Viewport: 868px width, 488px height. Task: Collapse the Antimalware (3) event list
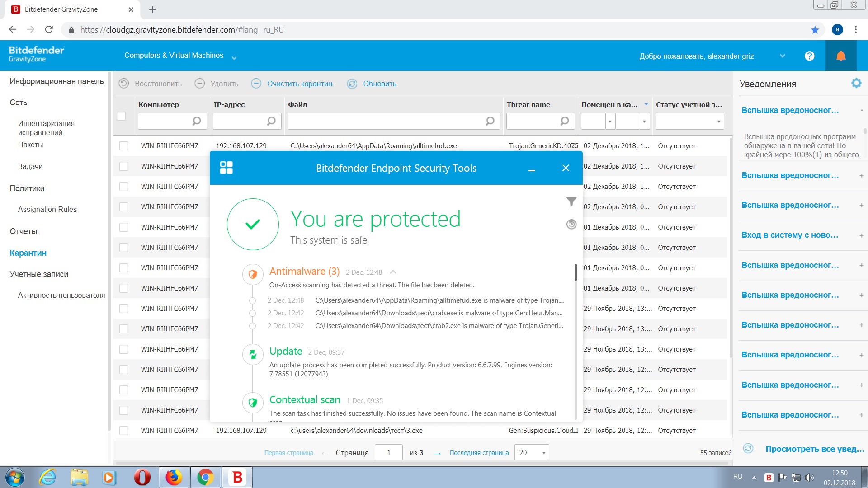[x=393, y=272]
